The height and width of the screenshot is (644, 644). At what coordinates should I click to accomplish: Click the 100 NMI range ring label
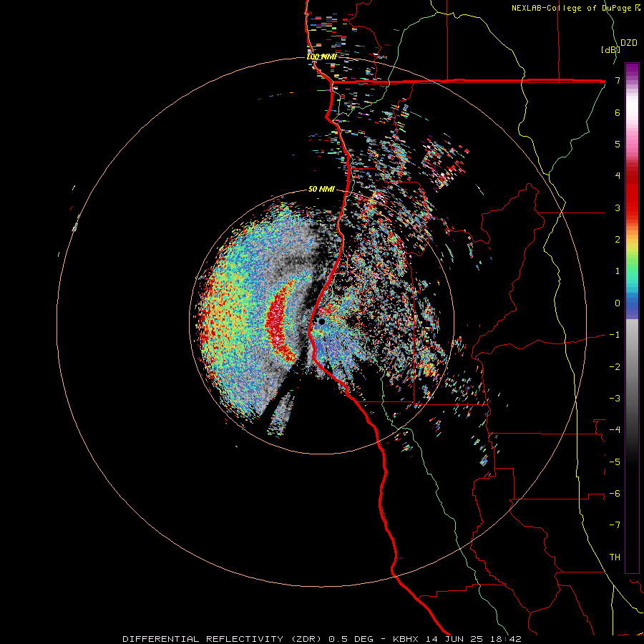coord(321,57)
